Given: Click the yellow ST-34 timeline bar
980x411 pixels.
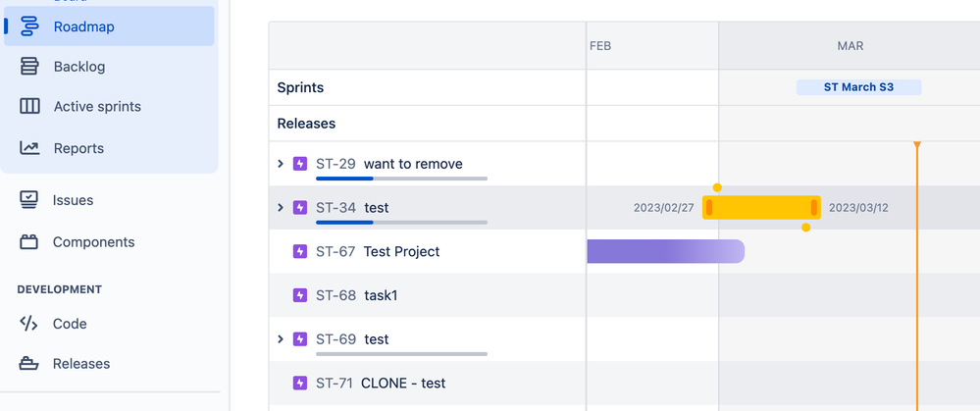Looking at the screenshot, I should [x=761, y=208].
